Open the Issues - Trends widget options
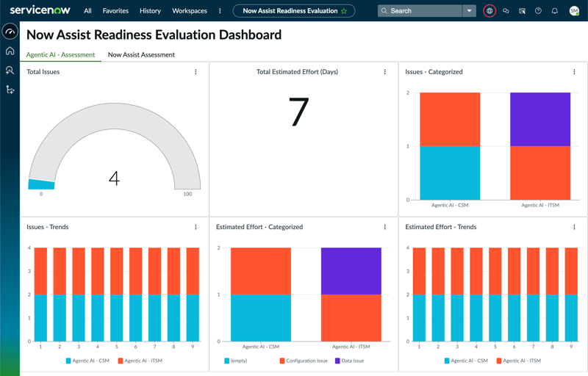 196,227
